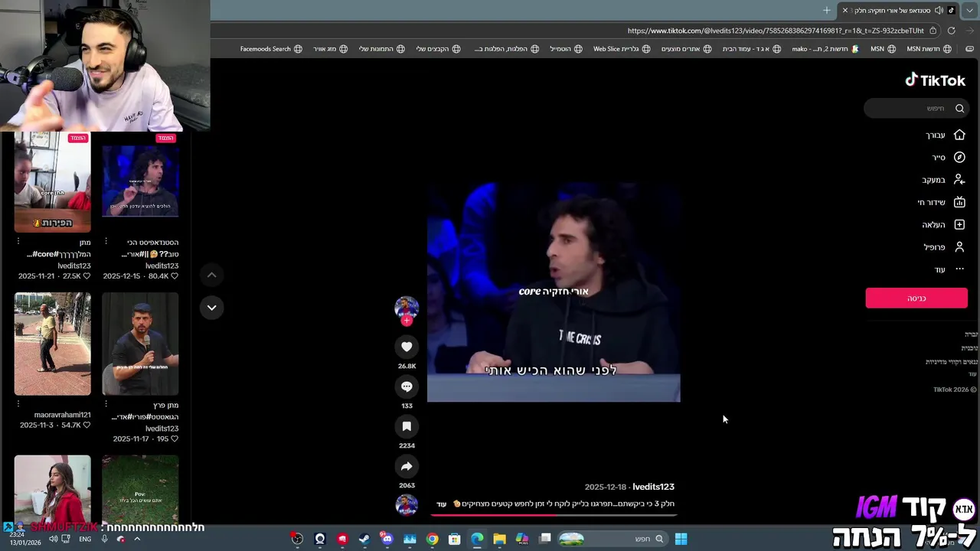Open OBS Studio from taskbar

pos(297,539)
